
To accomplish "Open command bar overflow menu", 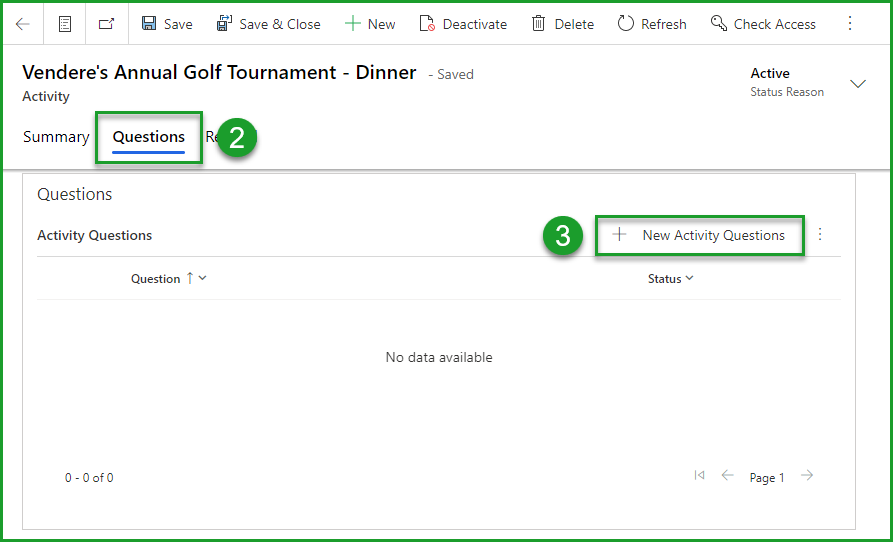I will click(x=850, y=24).
